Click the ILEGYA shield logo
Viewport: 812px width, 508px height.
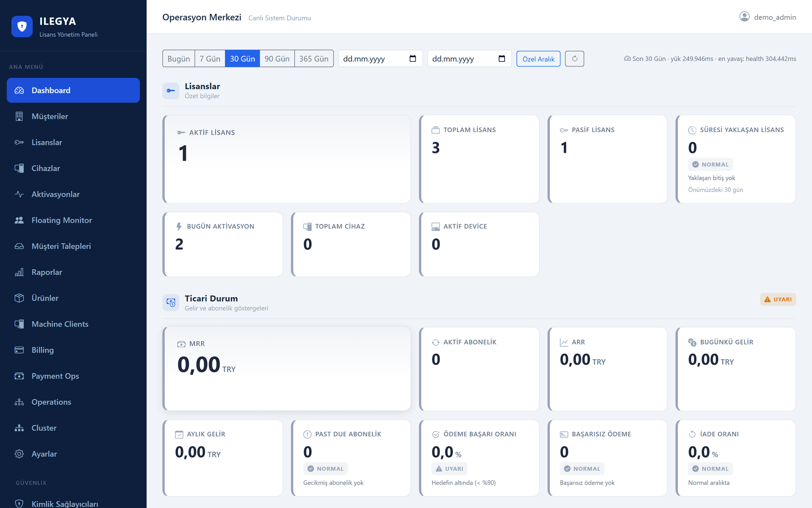click(22, 27)
